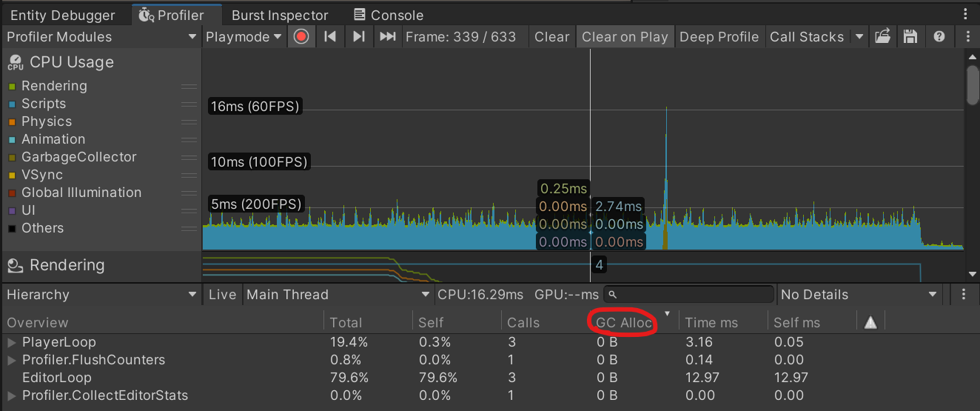Image resolution: width=980 pixels, height=411 pixels.
Task: Step to the next frame
Action: pos(359,37)
